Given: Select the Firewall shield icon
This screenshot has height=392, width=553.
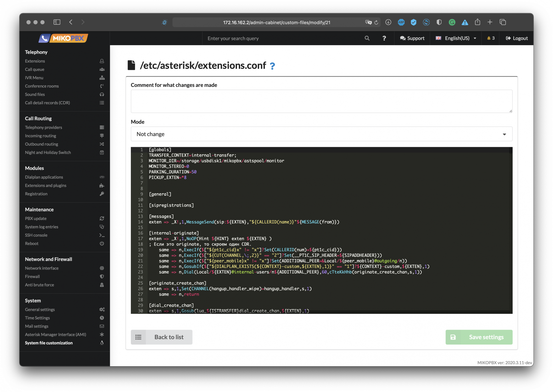Looking at the screenshot, I should pos(102,276).
